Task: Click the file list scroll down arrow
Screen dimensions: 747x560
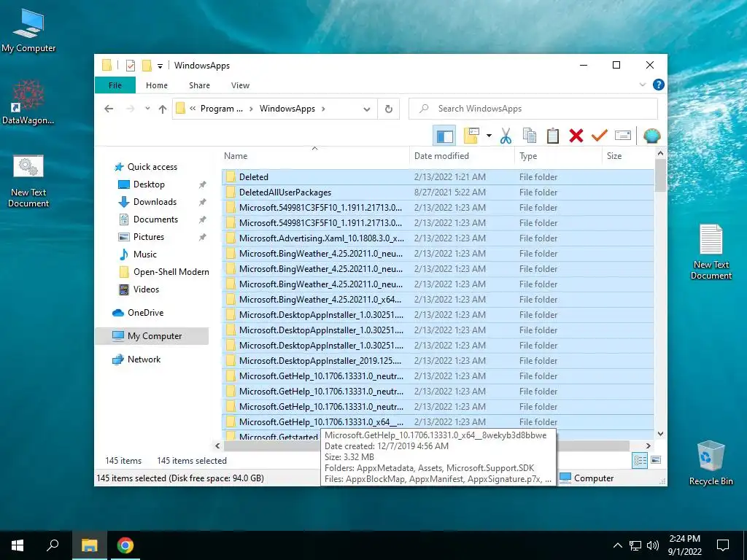Action: click(660, 434)
